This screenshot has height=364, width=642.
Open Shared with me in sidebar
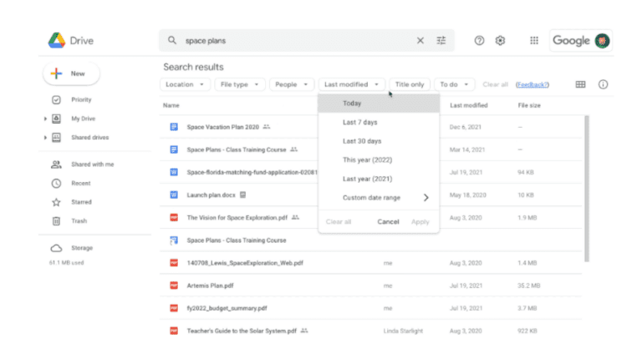click(x=93, y=164)
